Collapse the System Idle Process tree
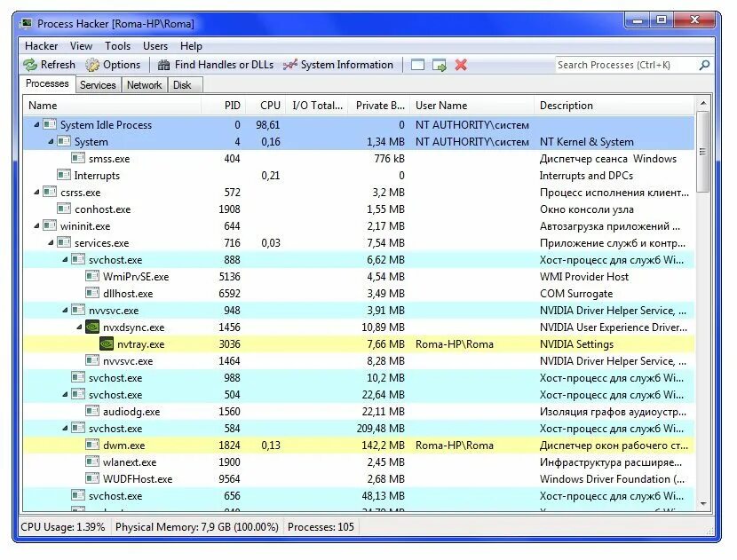This screenshot has height=560, width=737. (x=36, y=124)
